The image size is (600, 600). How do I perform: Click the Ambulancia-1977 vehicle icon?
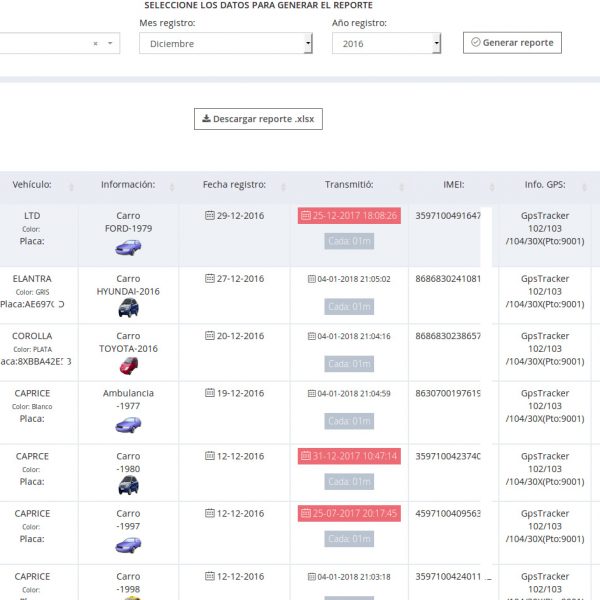pos(128,424)
